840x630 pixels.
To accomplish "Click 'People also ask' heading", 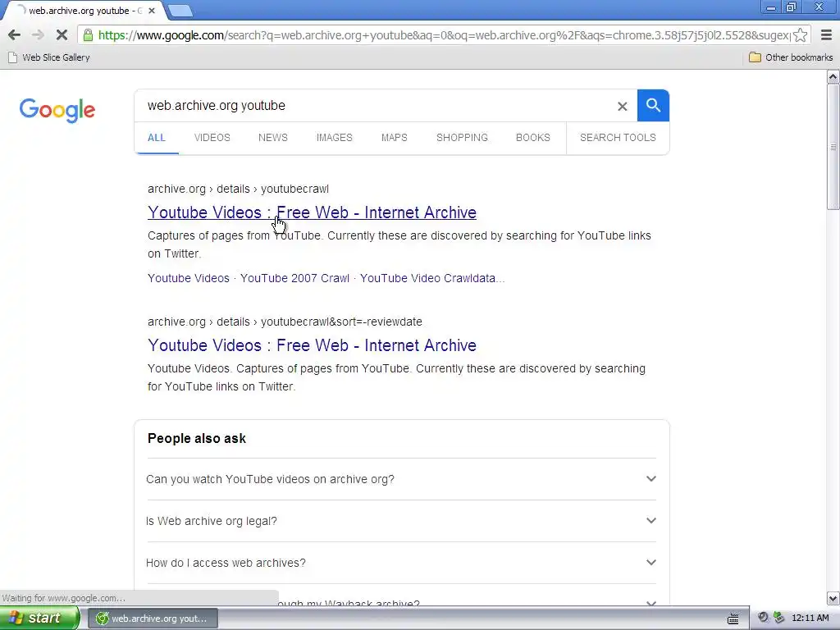I will [x=197, y=439].
